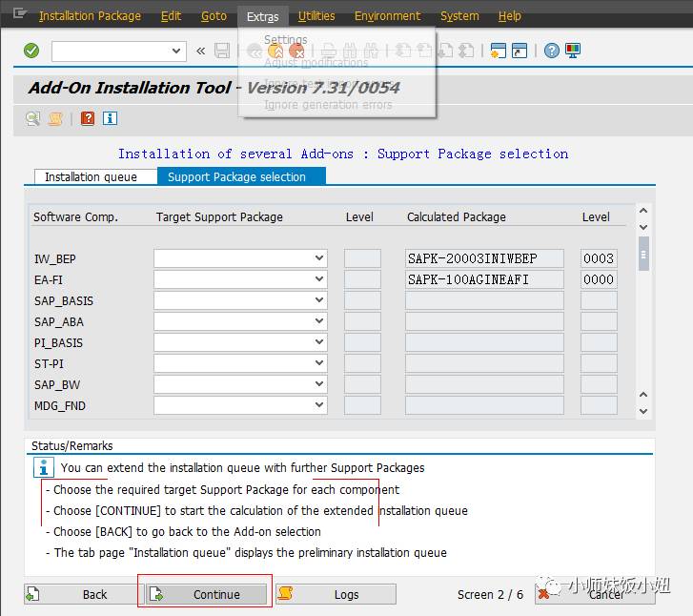Click the upper scroll-down arrow of the table
Screen dimensions: 693x616
pyautogui.click(x=643, y=227)
